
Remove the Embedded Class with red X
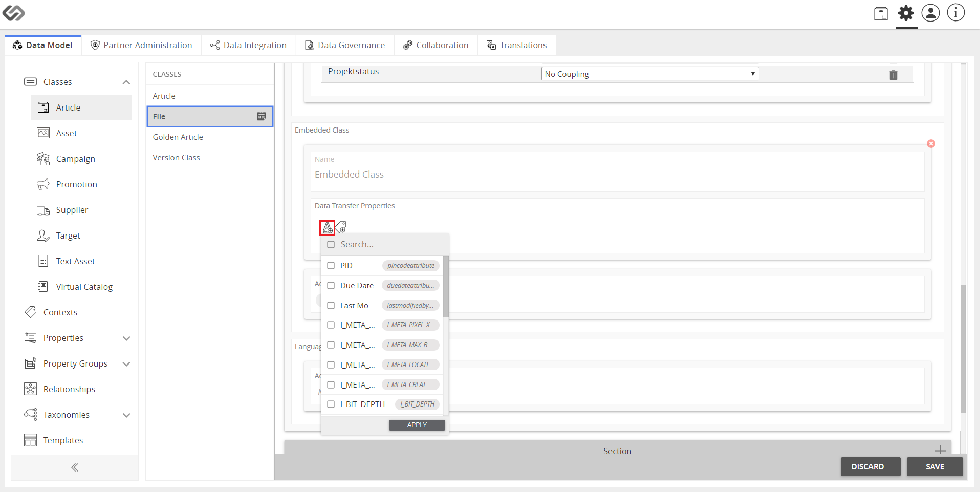931,144
